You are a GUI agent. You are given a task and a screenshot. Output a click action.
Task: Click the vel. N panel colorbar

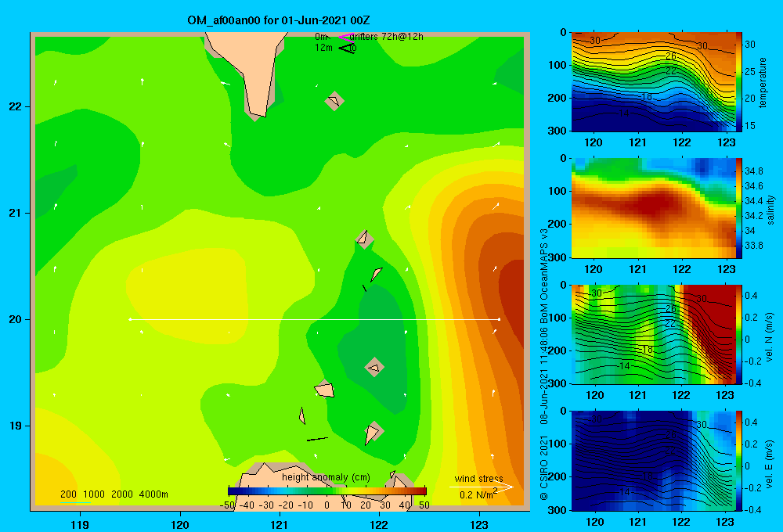(x=739, y=334)
